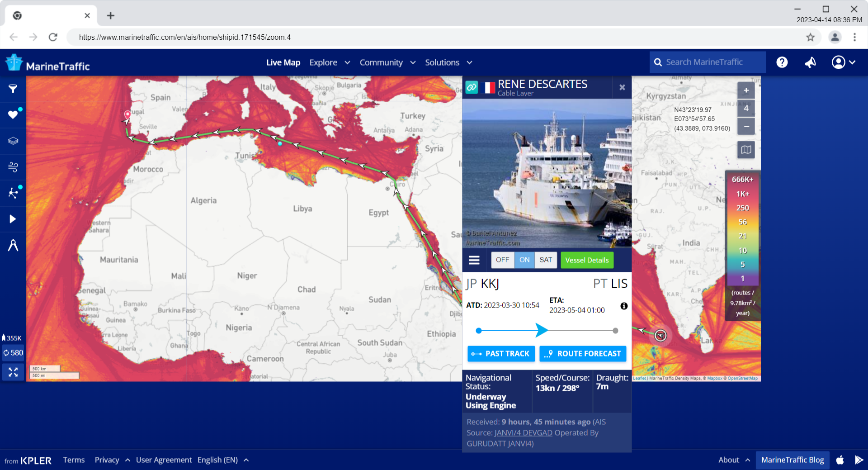
Task: Click the French flag icon
Action: coord(489,87)
